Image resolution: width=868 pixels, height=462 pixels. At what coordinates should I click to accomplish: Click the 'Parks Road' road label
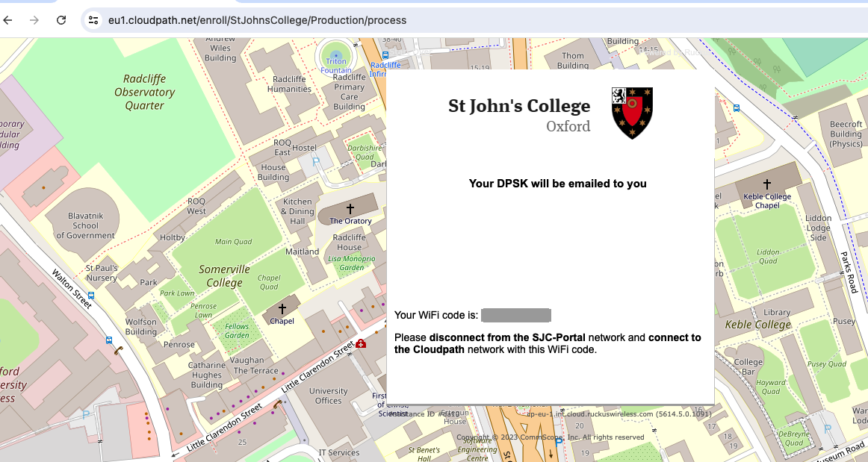[x=848, y=272]
